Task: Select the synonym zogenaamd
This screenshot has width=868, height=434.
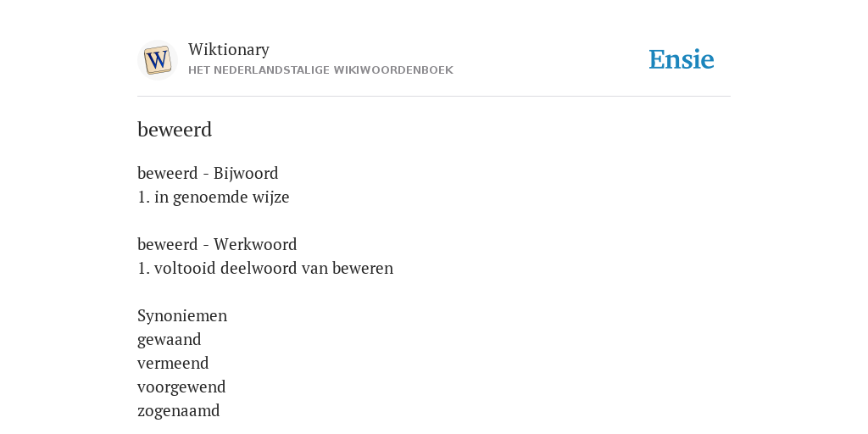Action: click(x=178, y=411)
